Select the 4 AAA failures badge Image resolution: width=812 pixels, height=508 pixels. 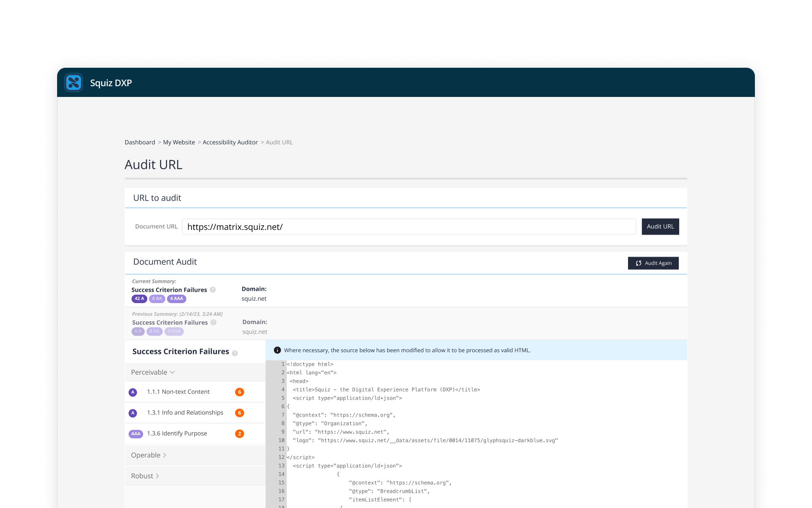(x=177, y=299)
